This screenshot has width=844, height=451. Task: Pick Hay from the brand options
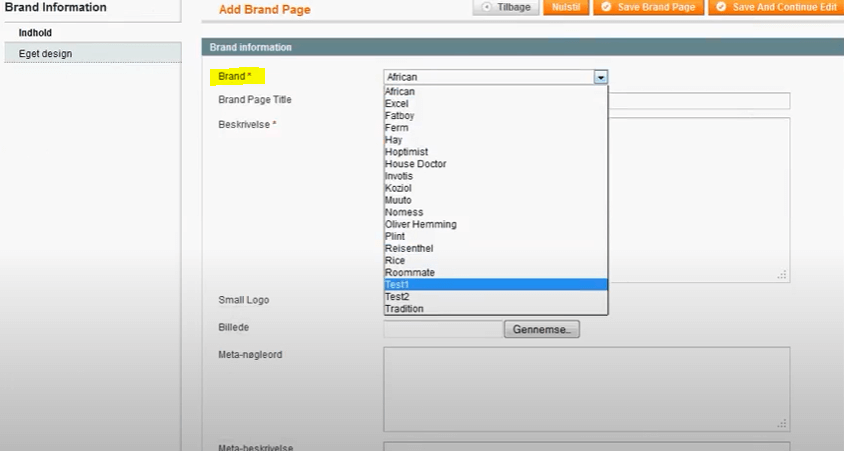pyautogui.click(x=496, y=140)
